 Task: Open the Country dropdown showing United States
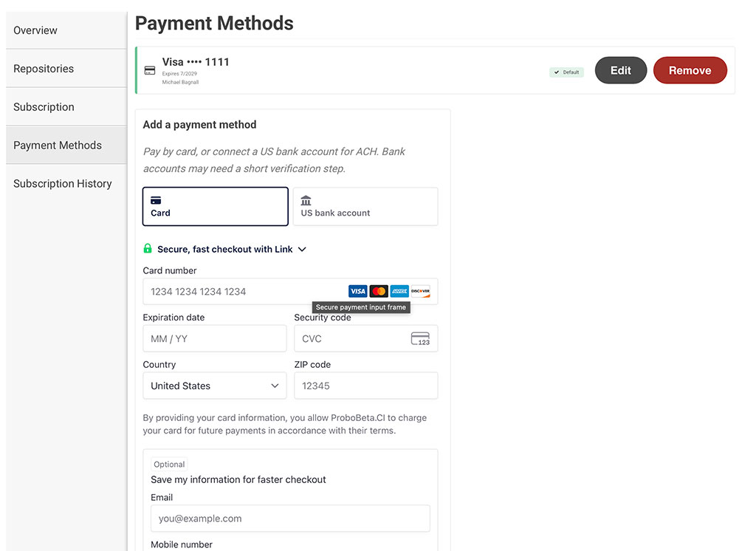coord(215,386)
